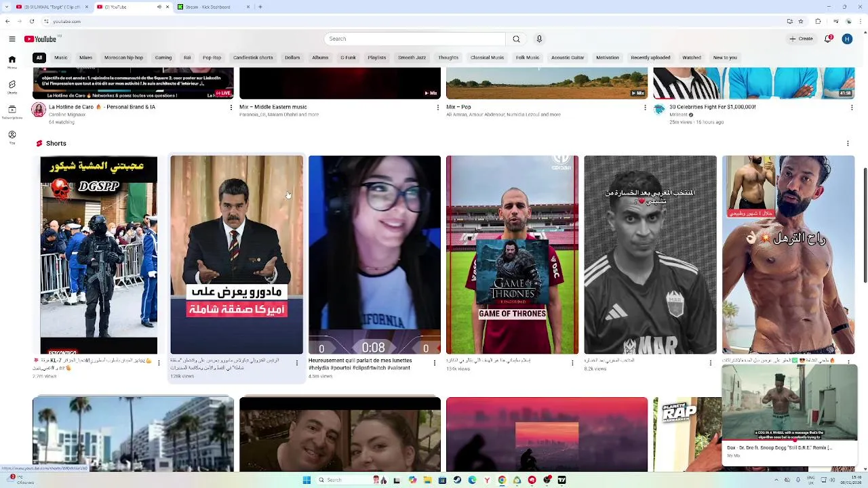This screenshot has width=868, height=488.
Task: Bookmark this page with star icon
Action: point(800,21)
